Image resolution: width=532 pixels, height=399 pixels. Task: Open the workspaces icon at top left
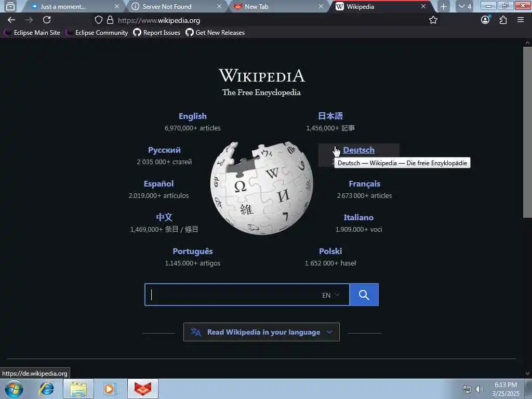pos(10,6)
